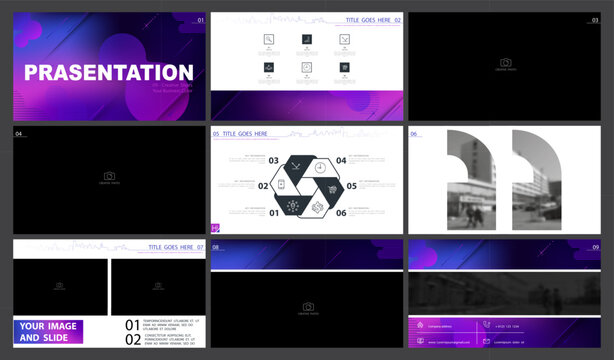This screenshot has height=360, width=614.
Task: Select the PRASENTATION title text
Action: pyautogui.click(x=109, y=73)
